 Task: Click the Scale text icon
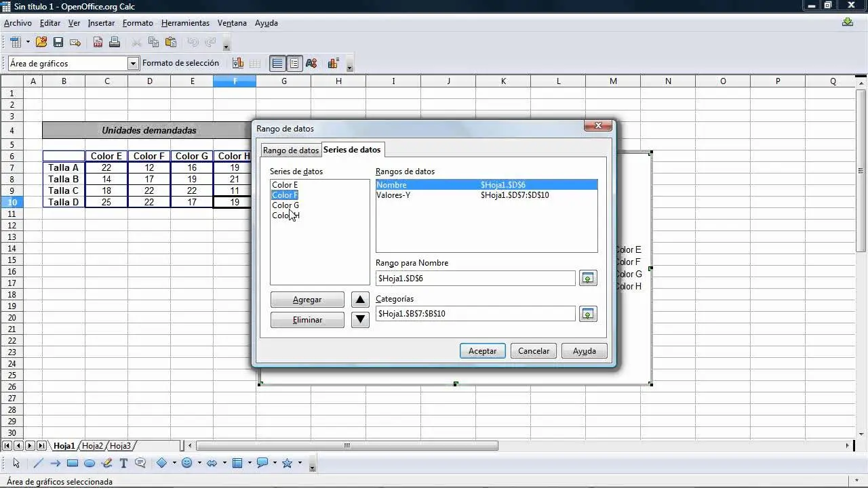(311, 63)
